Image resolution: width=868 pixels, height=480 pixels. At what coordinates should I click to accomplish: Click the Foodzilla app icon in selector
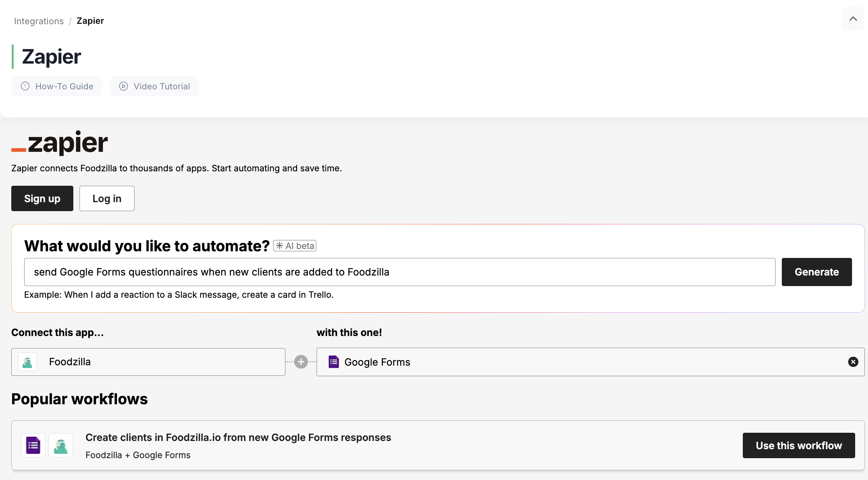pos(27,362)
